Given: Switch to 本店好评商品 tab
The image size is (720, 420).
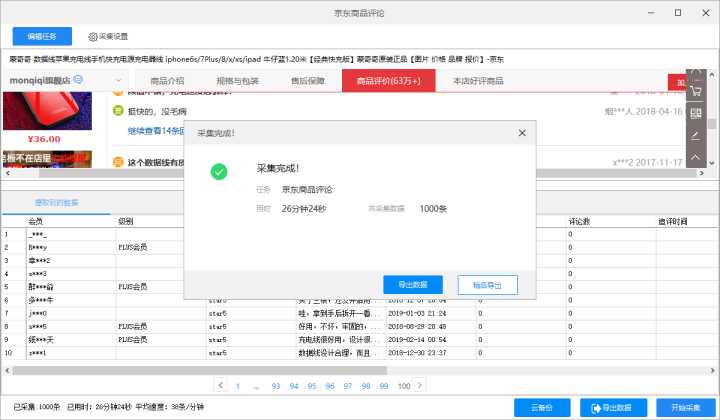Looking at the screenshot, I should 478,81.
